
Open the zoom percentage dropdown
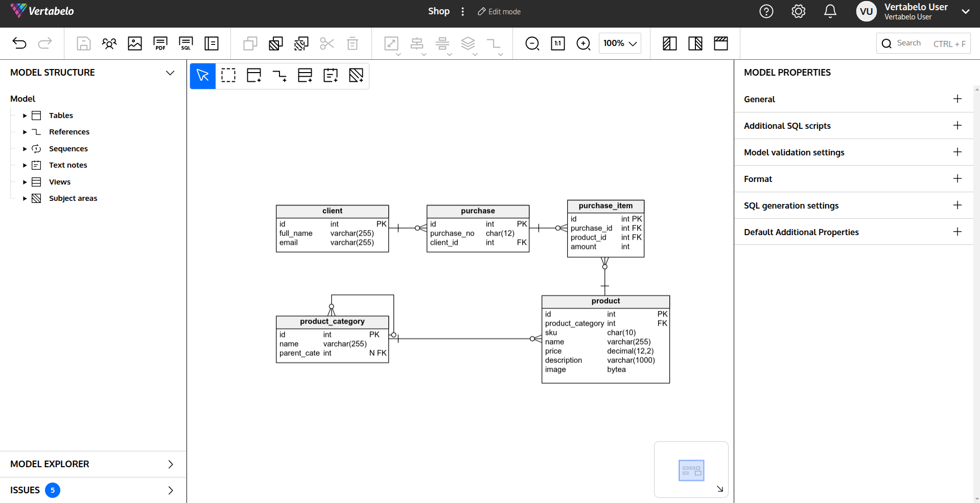(619, 43)
